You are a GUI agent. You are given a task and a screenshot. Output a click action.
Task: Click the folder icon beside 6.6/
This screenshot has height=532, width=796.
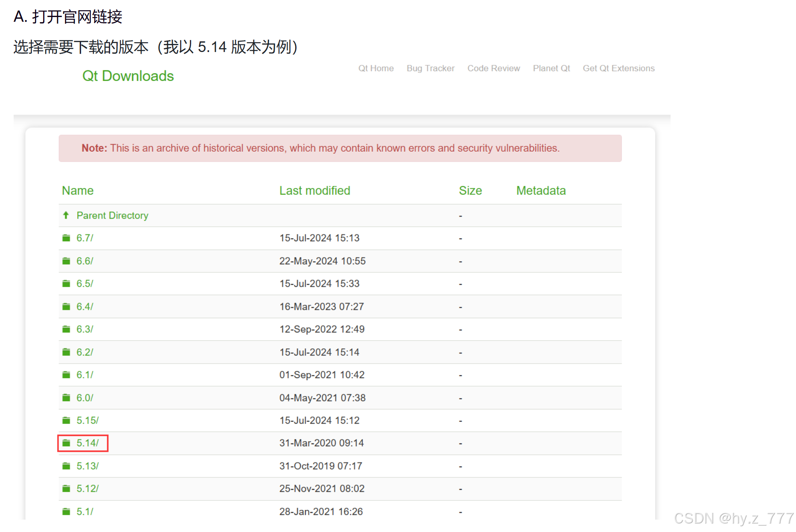66,261
